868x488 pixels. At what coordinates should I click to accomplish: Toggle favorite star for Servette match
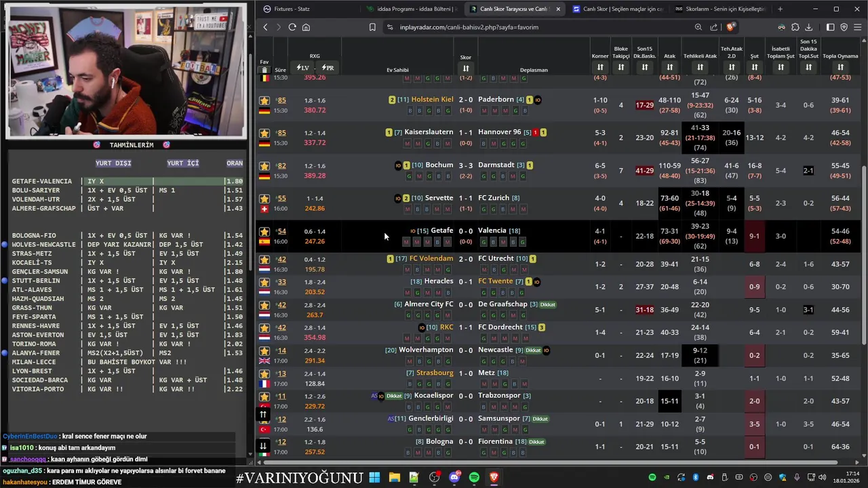(x=264, y=199)
